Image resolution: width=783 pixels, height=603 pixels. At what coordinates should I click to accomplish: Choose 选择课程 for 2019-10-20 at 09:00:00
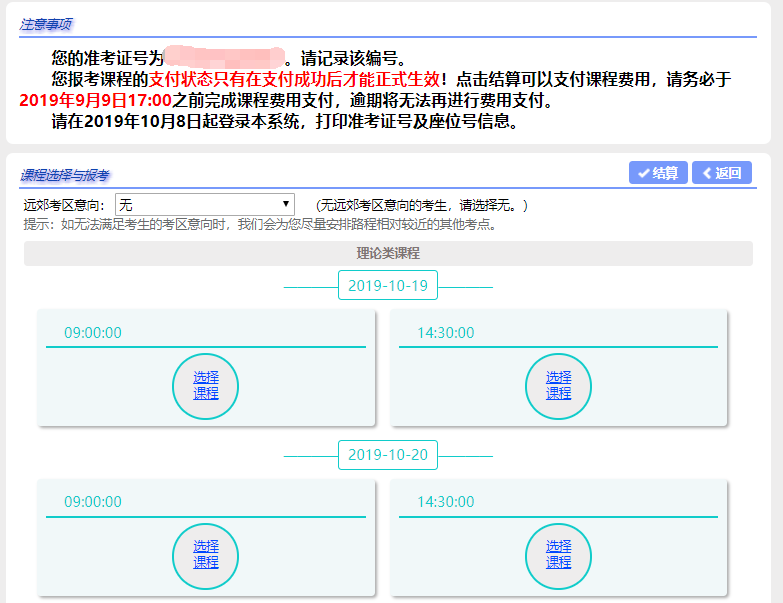(206, 554)
